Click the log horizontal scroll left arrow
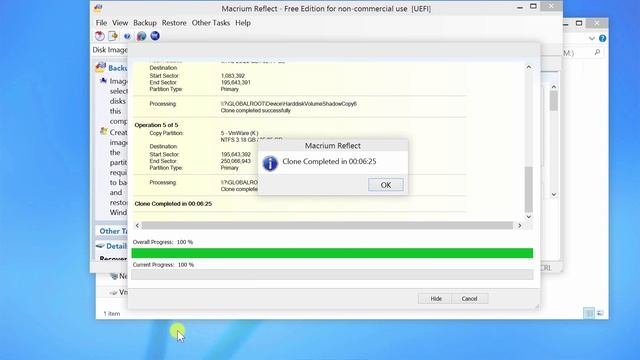640x360 pixels. (137, 225)
